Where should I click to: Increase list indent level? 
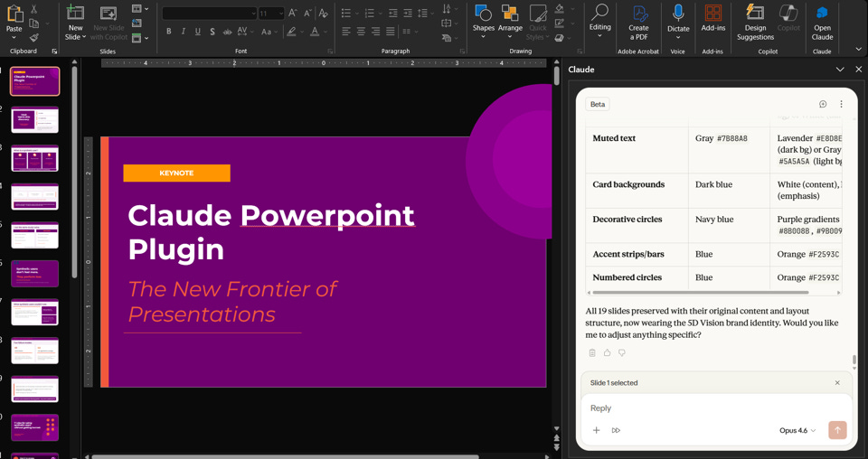coord(408,13)
